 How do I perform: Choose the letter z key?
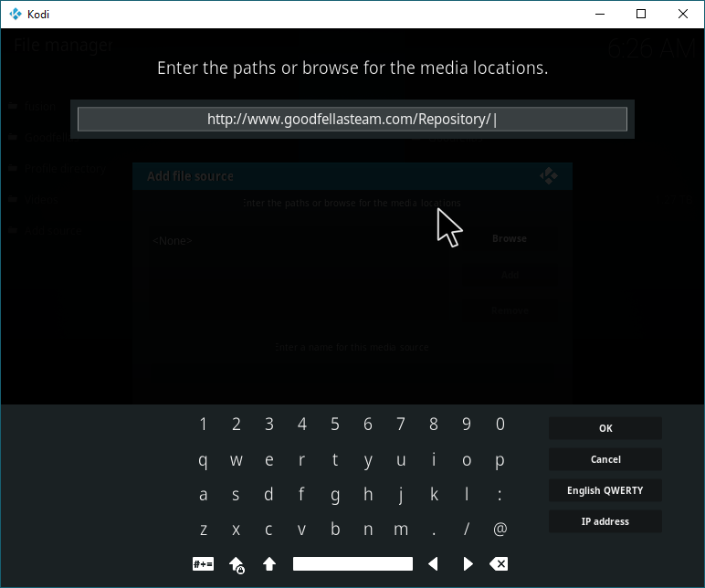pyautogui.click(x=204, y=530)
